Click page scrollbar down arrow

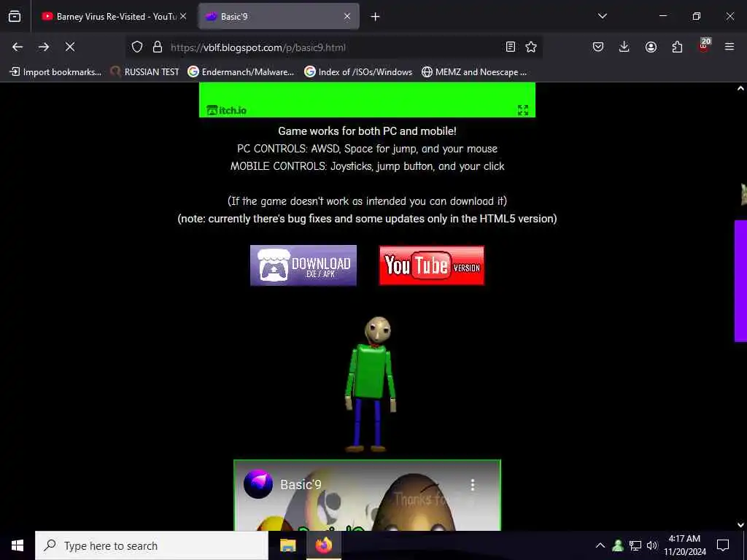tap(740, 525)
